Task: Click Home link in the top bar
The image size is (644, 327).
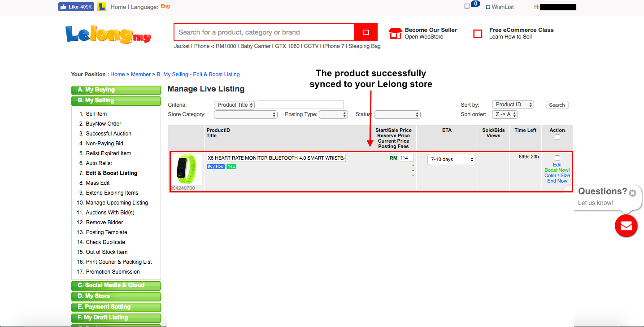Action: pos(118,7)
